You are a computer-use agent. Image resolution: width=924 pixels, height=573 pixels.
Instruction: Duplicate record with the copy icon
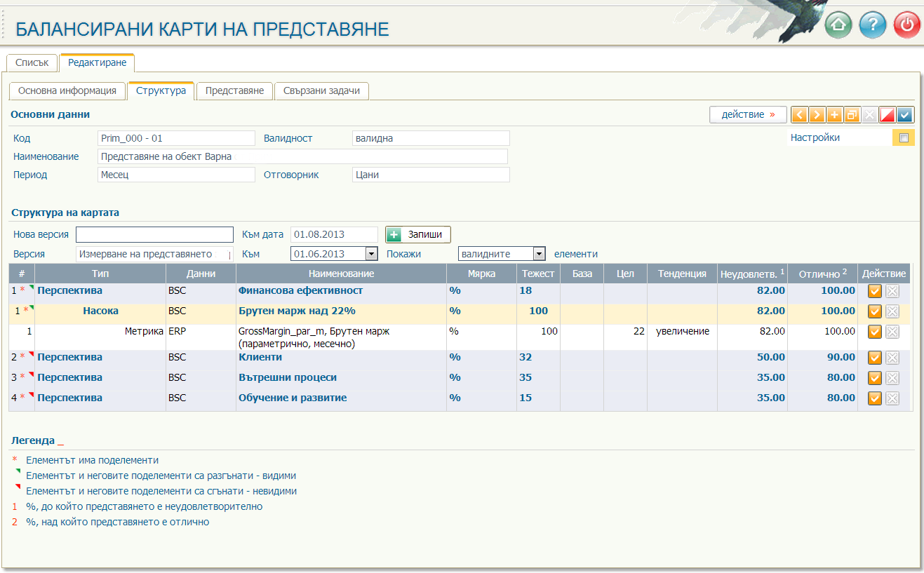pos(852,115)
